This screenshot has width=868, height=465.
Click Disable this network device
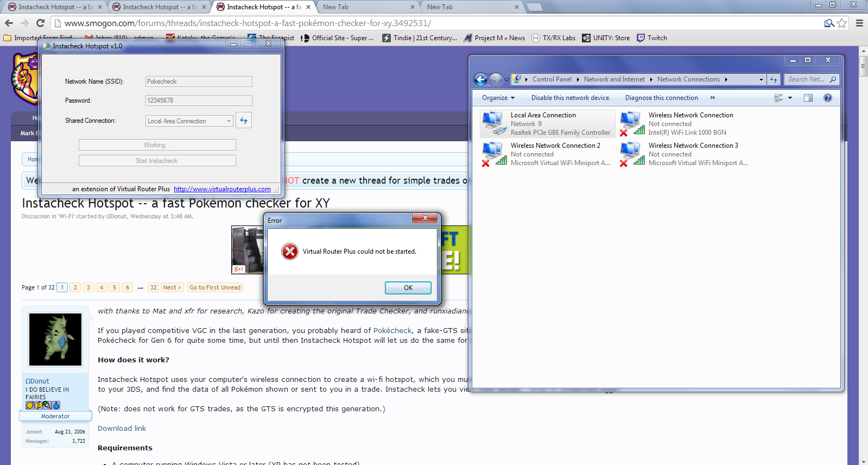pos(570,98)
